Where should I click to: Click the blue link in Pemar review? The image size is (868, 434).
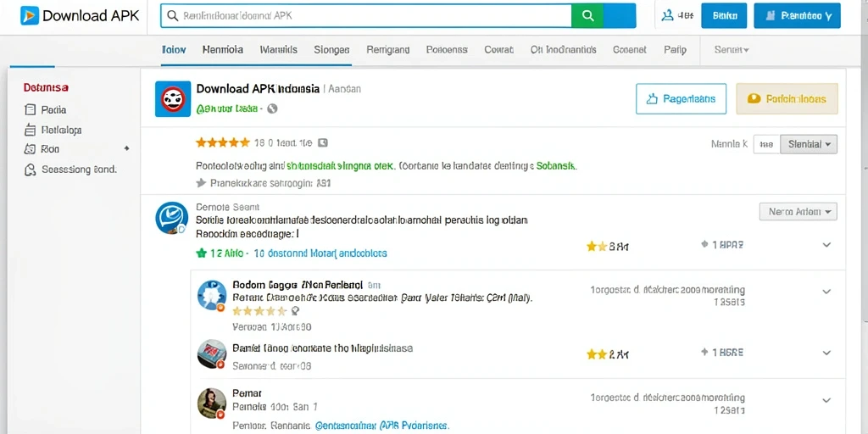pyautogui.click(x=381, y=426)
